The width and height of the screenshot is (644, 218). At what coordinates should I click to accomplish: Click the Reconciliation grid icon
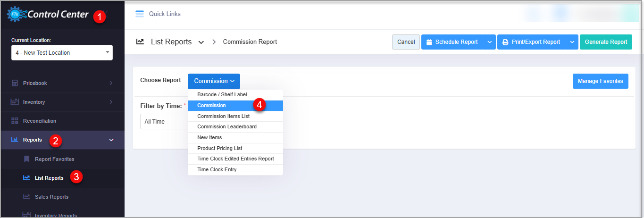click(15, 121)
